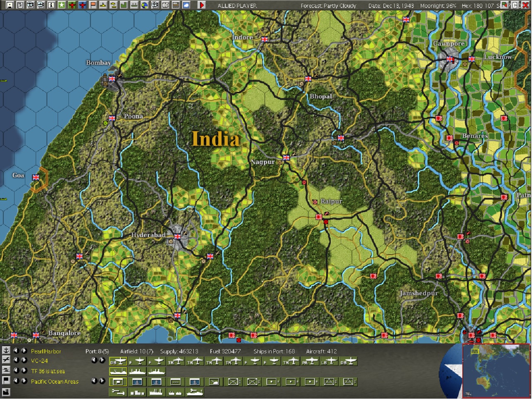Page the ground unit row left
Viewport: 532px width, 399px height.
94,381
